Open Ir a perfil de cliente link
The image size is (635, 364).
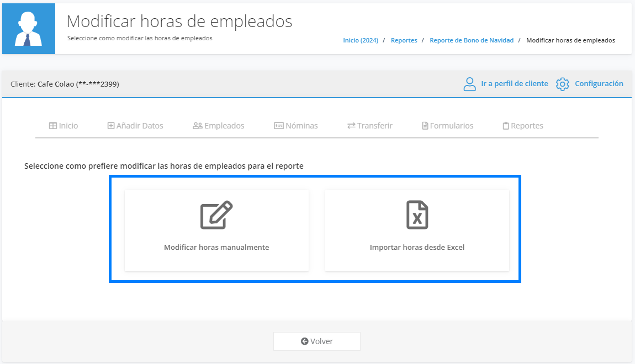click(x=514, y=84)
